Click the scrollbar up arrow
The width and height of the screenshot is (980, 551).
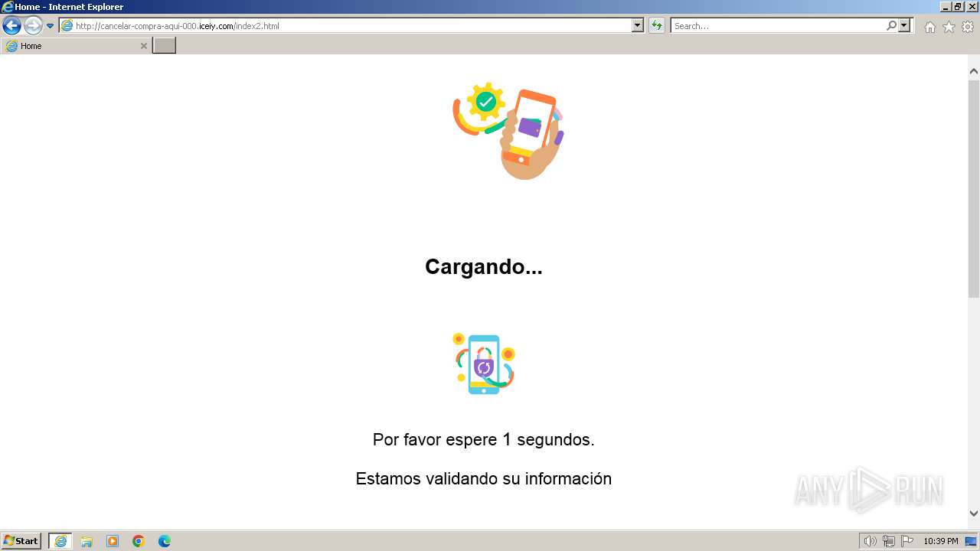coord(974,71)
